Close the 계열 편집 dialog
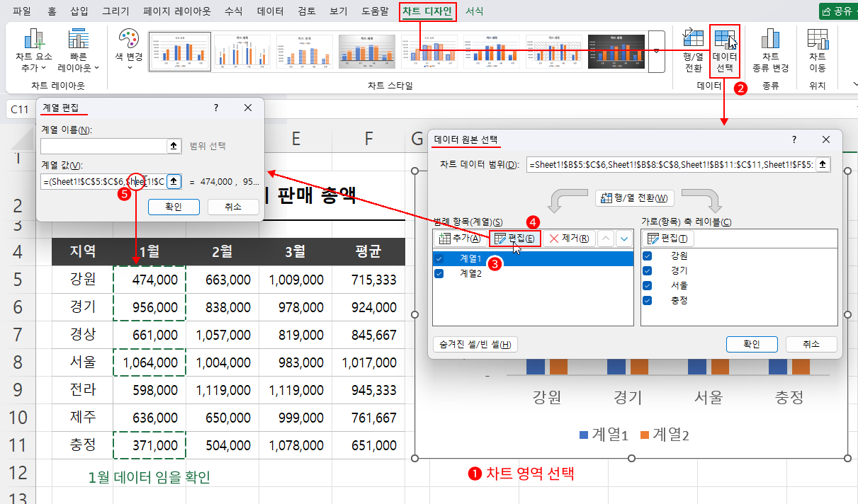Screen dimensions: 858x504 248,108
